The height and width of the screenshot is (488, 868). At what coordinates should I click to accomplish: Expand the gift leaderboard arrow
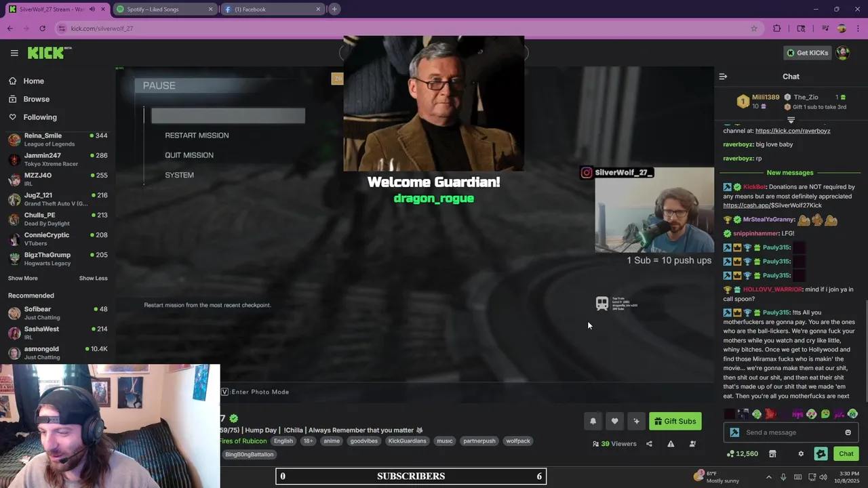tap(791, 120)
